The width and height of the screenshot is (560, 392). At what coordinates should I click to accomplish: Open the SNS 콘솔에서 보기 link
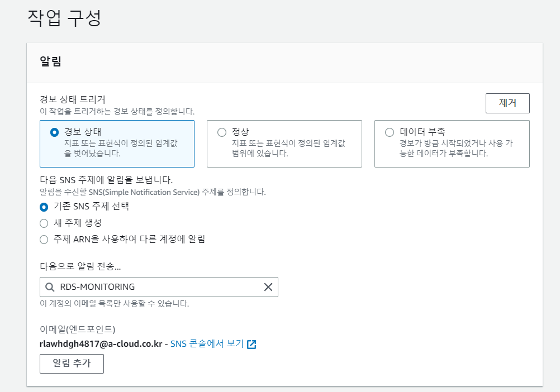[x=207, y=344]
